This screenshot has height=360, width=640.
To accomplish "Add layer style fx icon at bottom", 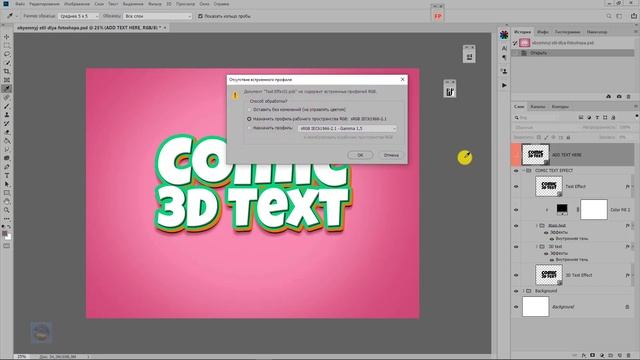I will click(584, 356).
